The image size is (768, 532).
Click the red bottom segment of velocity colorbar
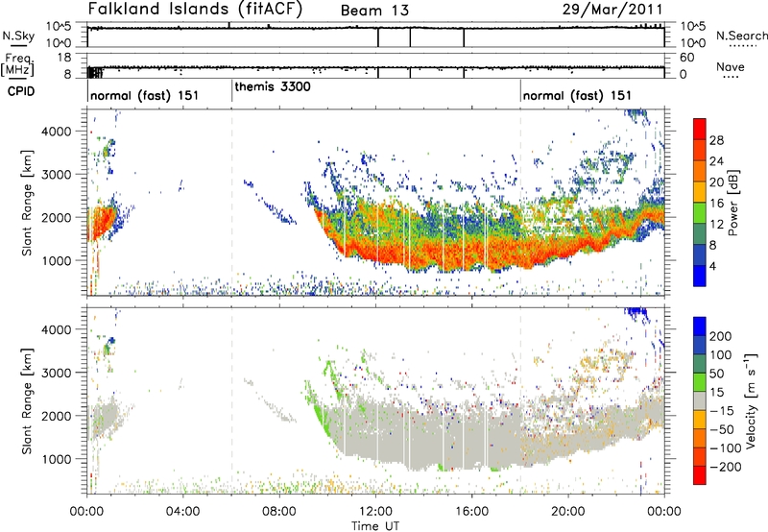(x=700, y=475)
